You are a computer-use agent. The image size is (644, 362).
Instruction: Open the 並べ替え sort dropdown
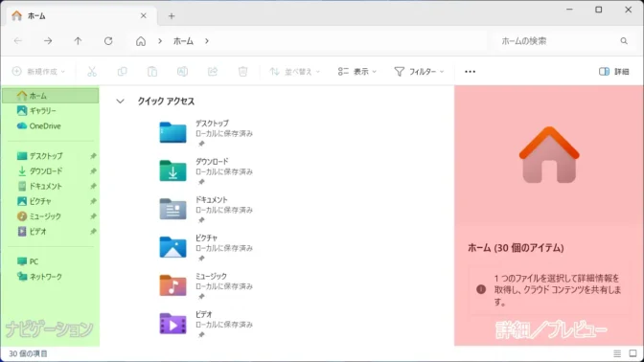294,72
